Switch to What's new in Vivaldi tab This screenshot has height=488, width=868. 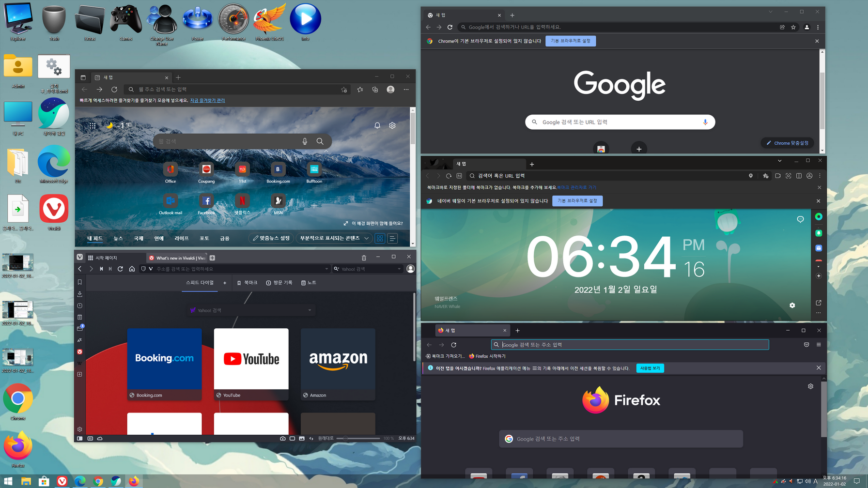tap(177, 258)
